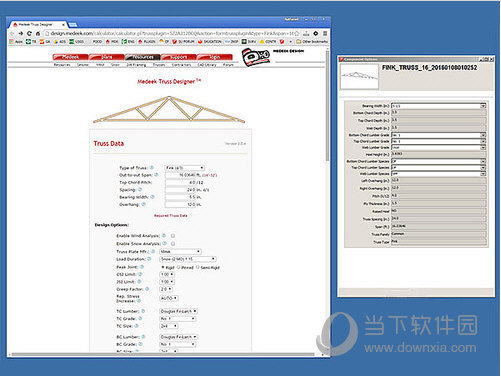Viewport: 501px width, 377px height.
Task: Open the Creep Factor dropdown
Action: point(166,289)
